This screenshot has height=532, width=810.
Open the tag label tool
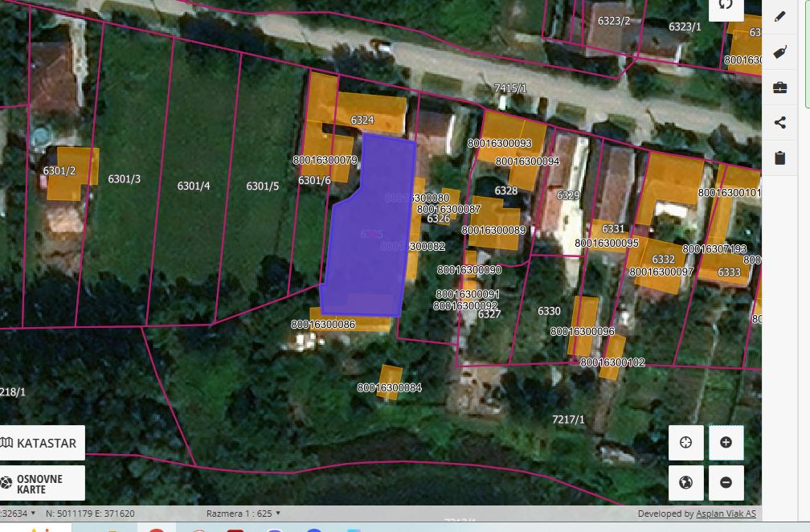point(779,52)
